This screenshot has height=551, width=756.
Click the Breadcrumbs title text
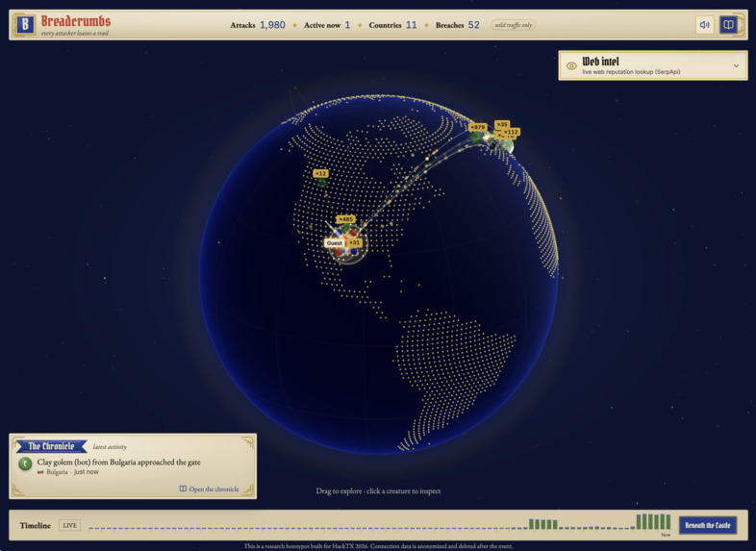(x=76, y=21)
